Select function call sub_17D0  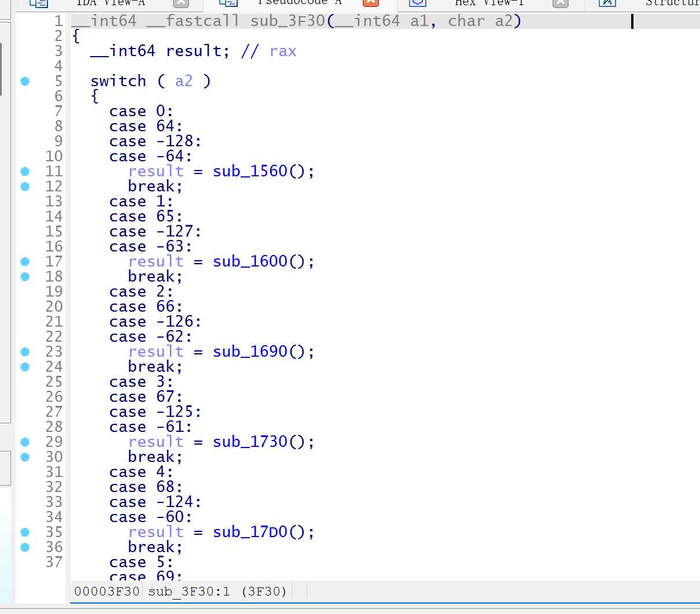pos(250,532)
